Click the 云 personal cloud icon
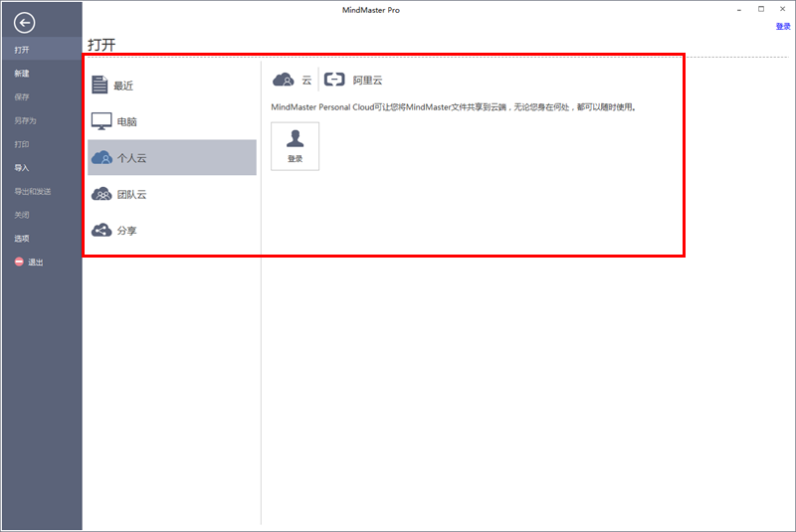This screenshot has width=796, height=532. (284, 80)
